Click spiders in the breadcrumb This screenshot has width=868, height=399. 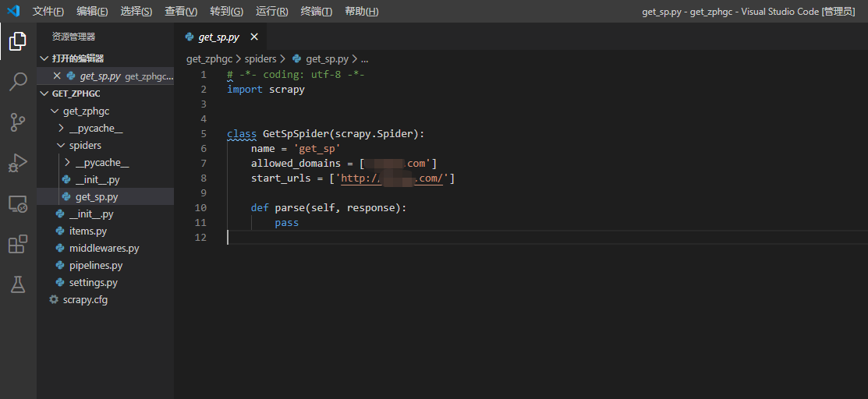pos(260,58)
